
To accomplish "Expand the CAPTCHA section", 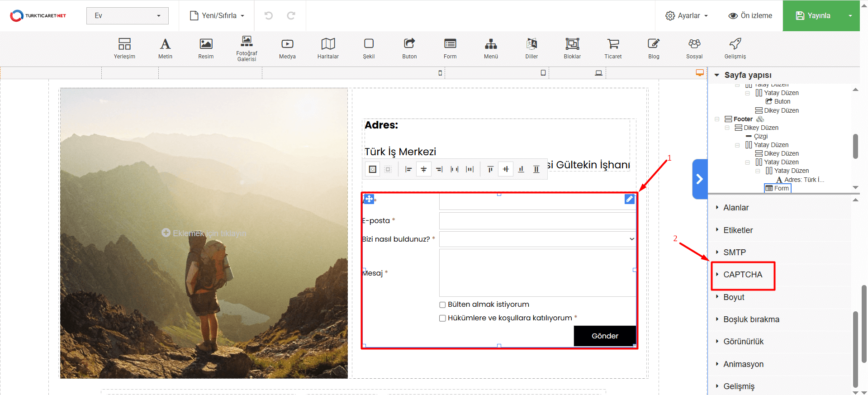I will click(x=742, y=275).
